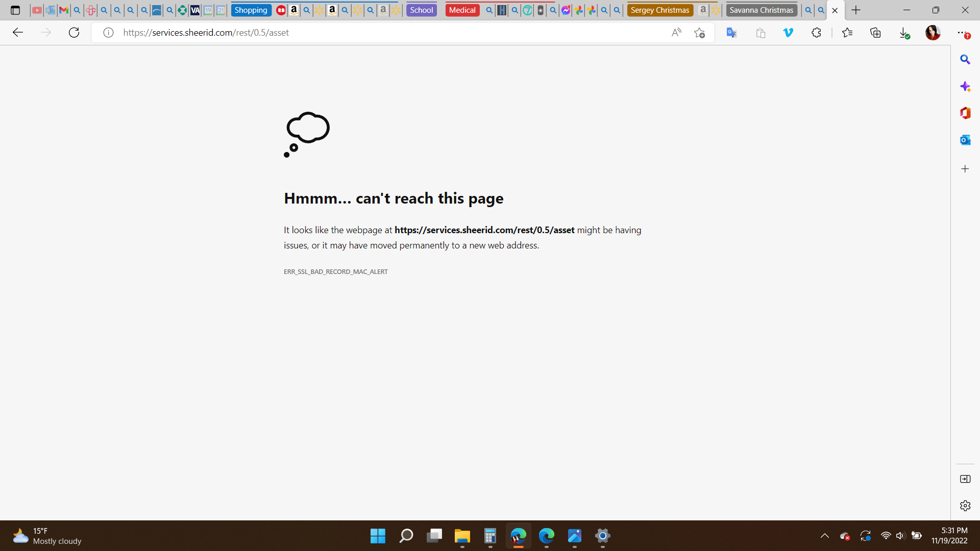Open the Collections icon in toolbar

tap(875, 33)
